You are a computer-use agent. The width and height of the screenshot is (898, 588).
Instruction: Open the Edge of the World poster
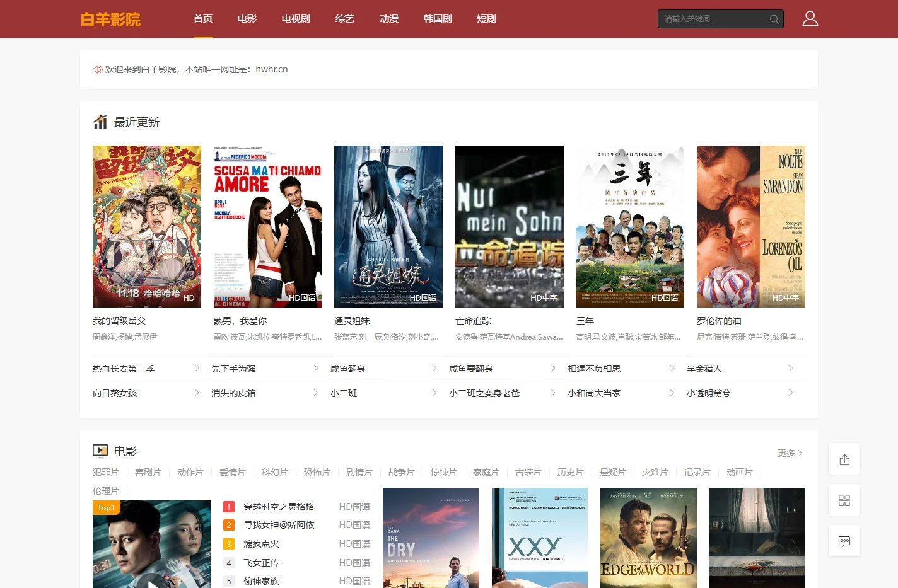(648, 538)
